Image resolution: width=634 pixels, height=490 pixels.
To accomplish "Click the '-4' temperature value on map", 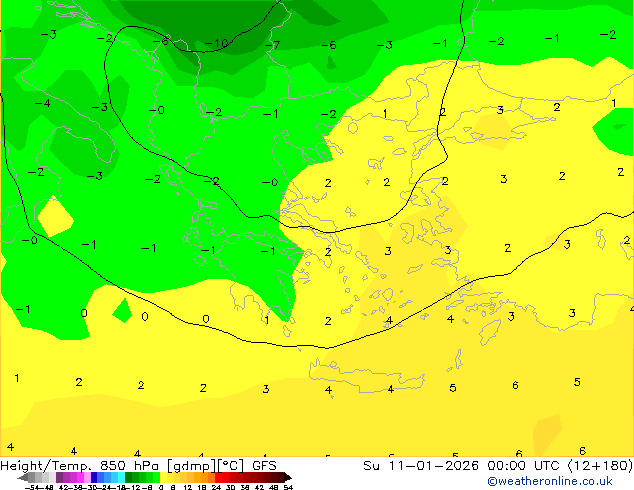I will (42, 103).
